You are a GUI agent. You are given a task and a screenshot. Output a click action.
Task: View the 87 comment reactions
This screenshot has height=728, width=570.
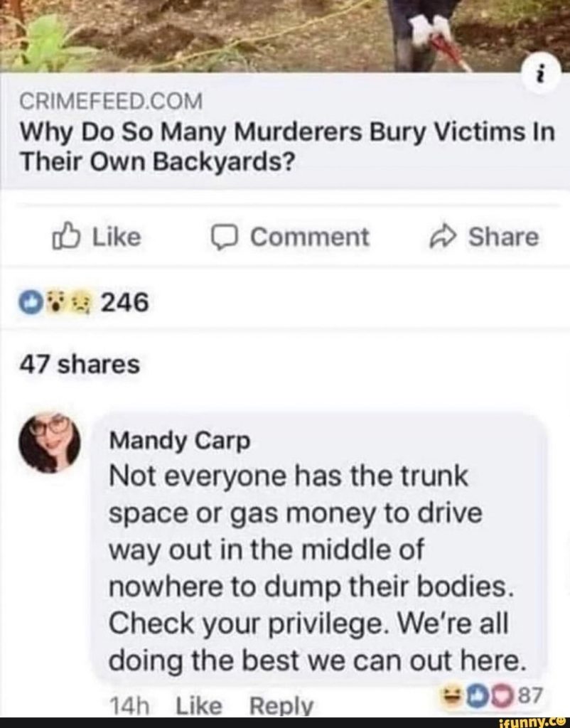529,695
